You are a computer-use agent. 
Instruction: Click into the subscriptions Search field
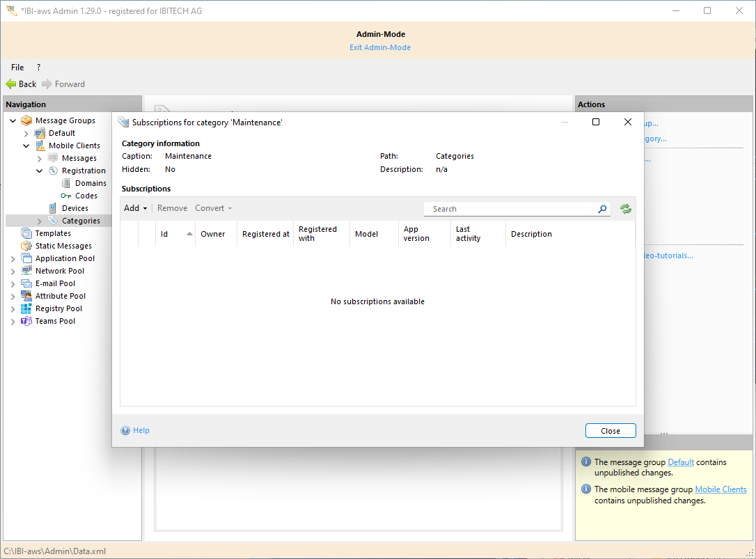(512, 209)
